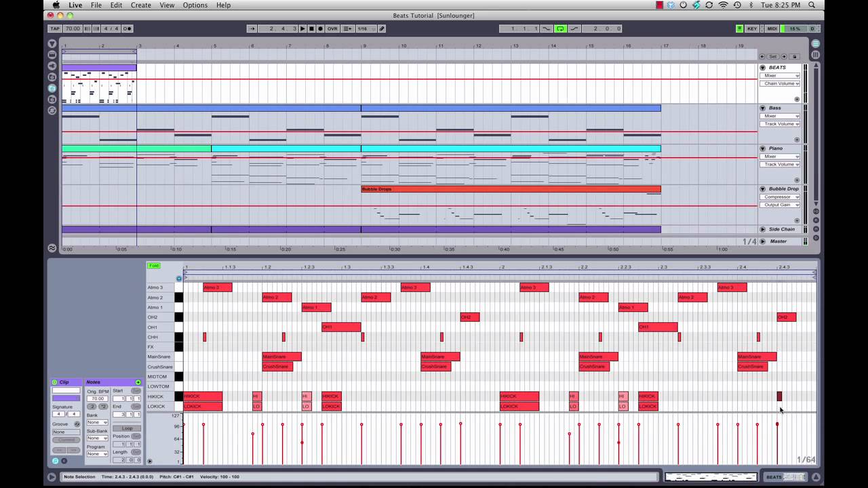868x488 pixels.
Task: Enable the Draw Mode pencil
Action: [x=382, y=28]
